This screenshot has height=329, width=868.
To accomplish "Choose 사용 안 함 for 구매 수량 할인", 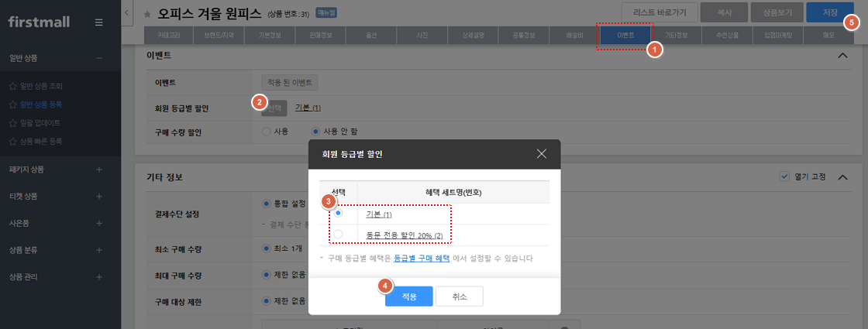I will click(315, 132).
